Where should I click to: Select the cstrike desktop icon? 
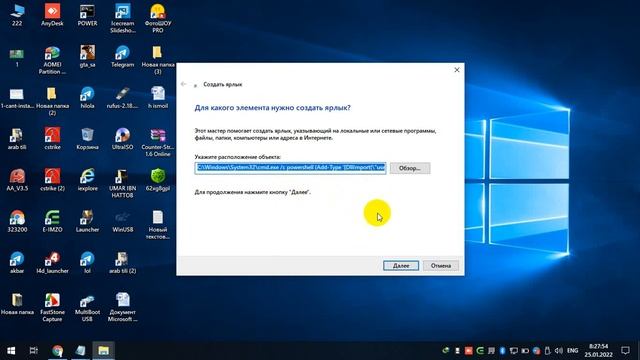[x=52, y=138]
